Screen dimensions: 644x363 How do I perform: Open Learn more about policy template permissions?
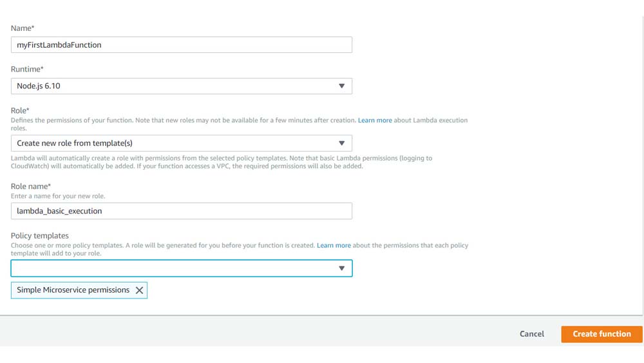click(334, 246)
